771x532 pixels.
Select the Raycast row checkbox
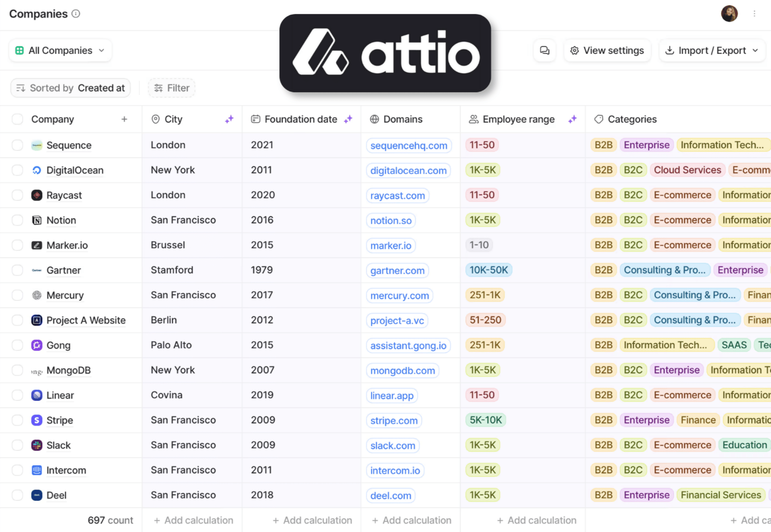pyautogui.click(x=17, y=195)
